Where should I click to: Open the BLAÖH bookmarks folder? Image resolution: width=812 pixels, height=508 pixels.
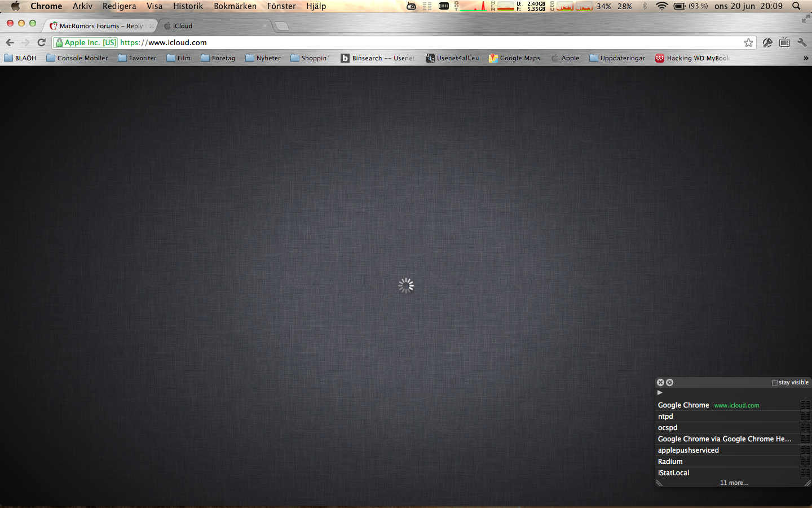20,58
